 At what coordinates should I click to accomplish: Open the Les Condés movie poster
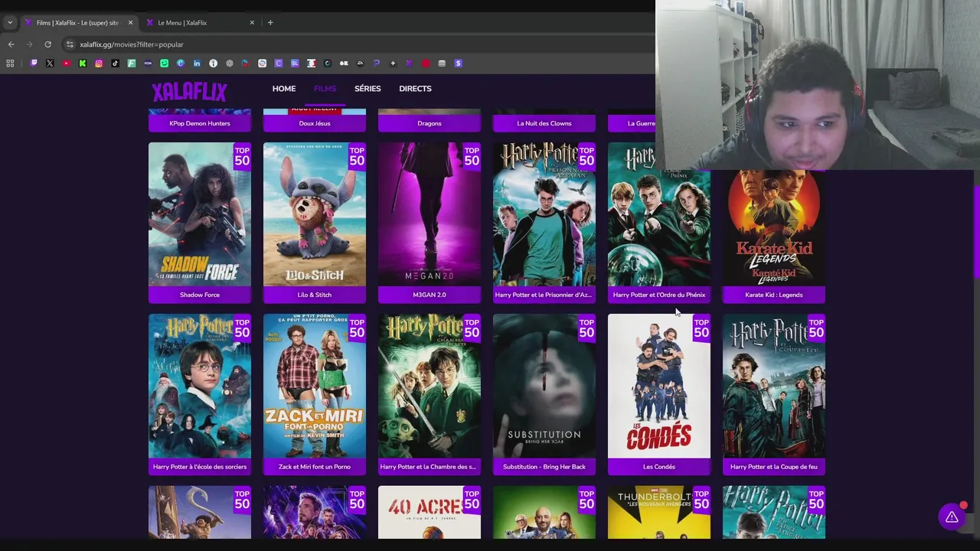coord(659,386)
